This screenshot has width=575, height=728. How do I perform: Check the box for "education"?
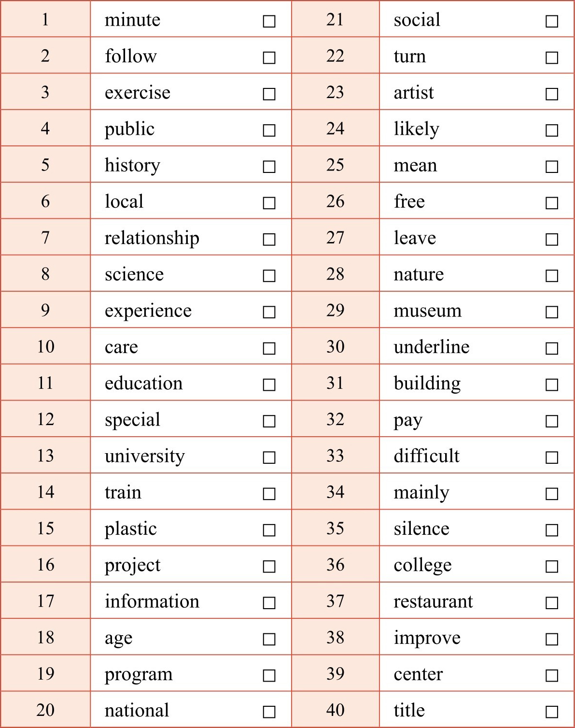269,385
